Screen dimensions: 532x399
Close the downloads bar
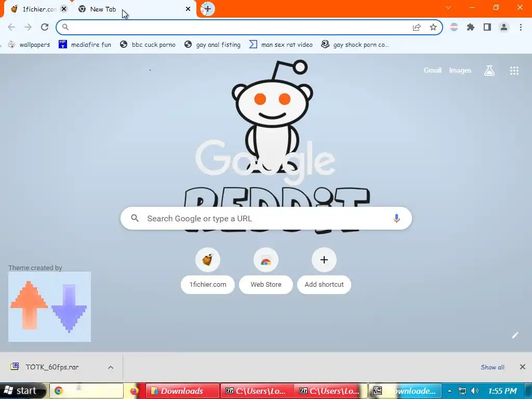coord(523,367)
